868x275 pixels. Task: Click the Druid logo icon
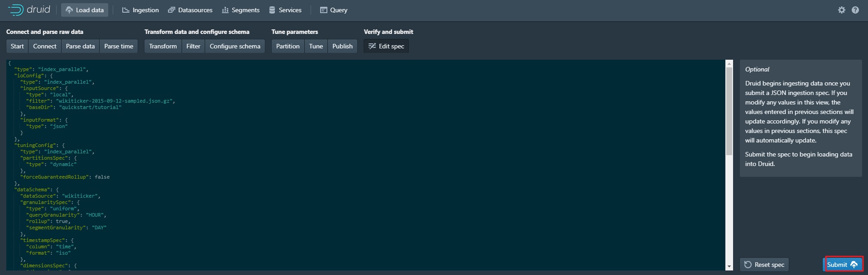(16, 10)
